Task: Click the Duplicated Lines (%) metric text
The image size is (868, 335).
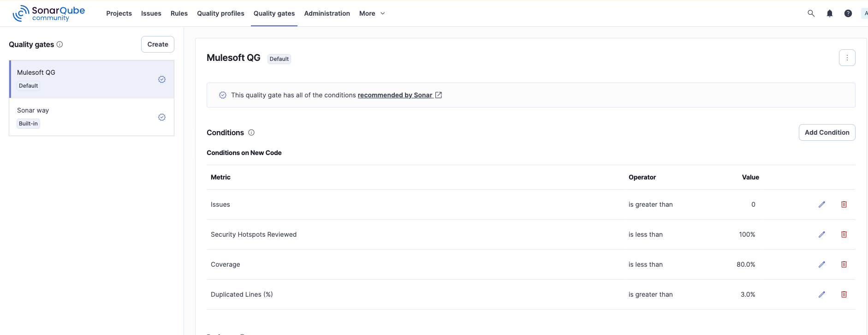Action: pyautogui.click(x=242, y=294)
